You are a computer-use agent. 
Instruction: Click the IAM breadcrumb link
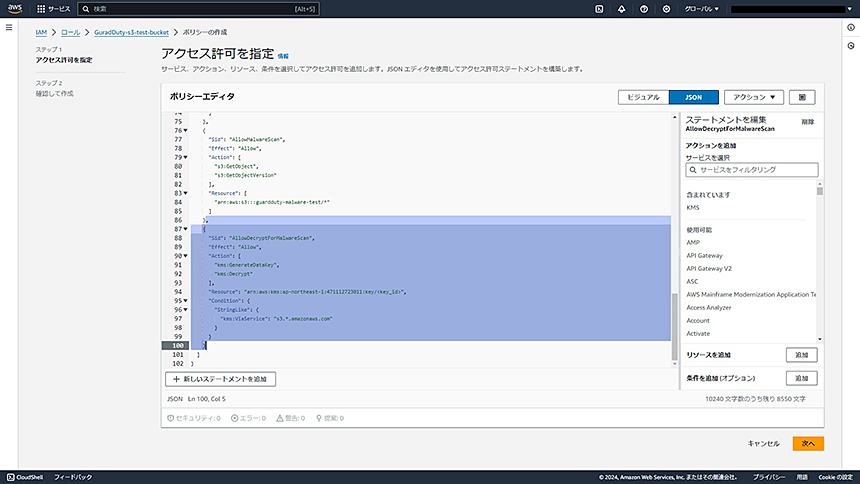(x=41, y=32)
